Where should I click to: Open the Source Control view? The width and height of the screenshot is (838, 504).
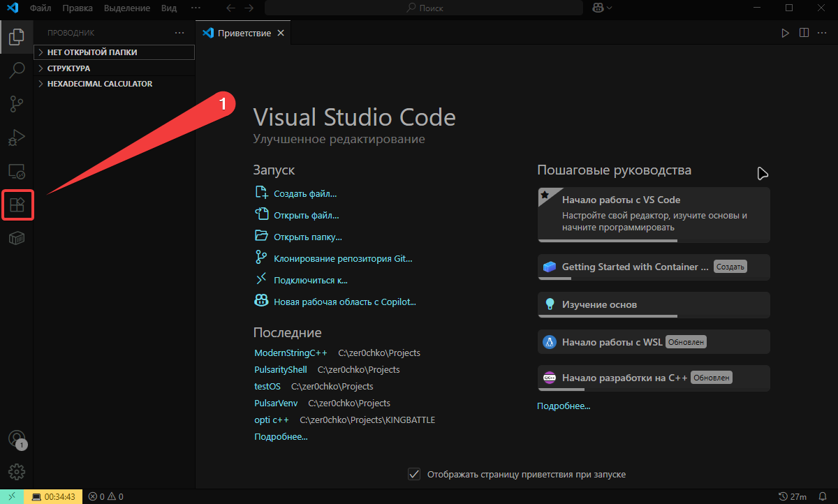(x=17, y=104)
